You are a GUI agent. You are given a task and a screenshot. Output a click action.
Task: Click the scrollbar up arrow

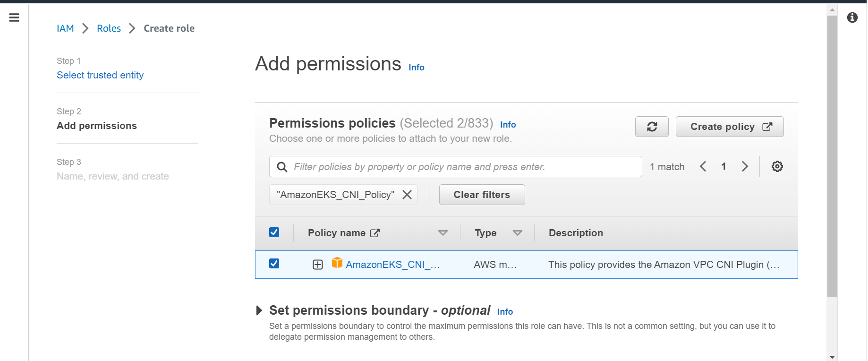[x=832, y=9]
